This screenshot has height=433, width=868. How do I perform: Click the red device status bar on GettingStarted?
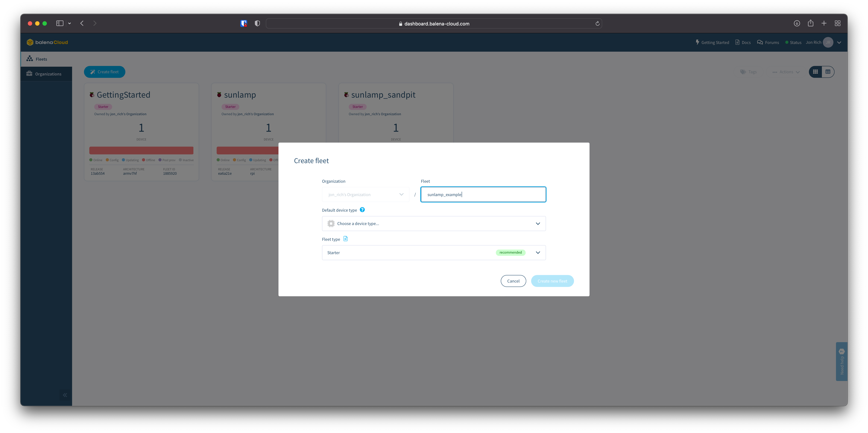point(141,150)
